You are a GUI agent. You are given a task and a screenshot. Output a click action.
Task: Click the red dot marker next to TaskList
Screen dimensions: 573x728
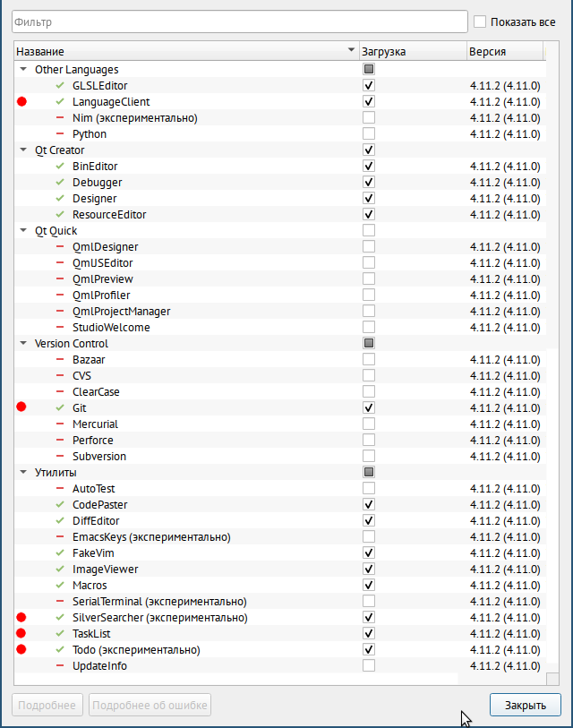click(21, 633)
